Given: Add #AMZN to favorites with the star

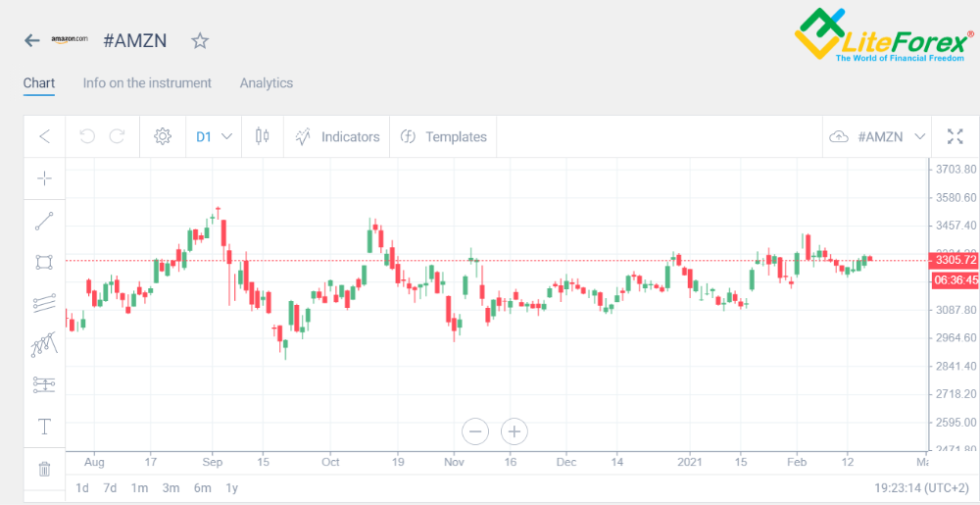Looking at the screenshot, I should point(200,41).
